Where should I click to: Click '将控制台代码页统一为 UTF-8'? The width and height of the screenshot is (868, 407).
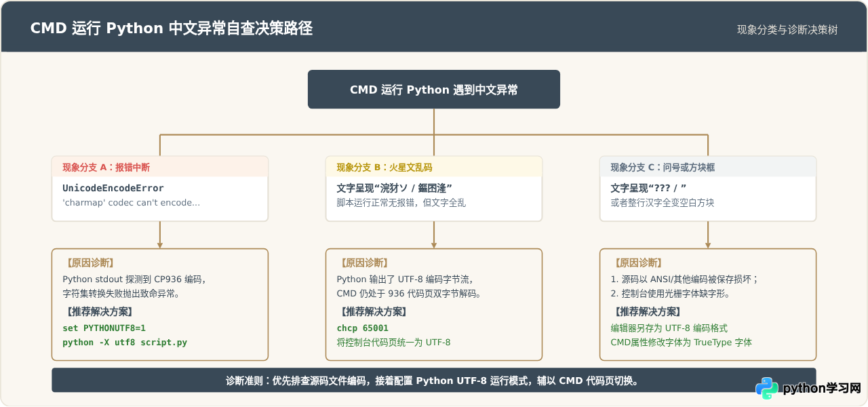[x=394, y=343]
